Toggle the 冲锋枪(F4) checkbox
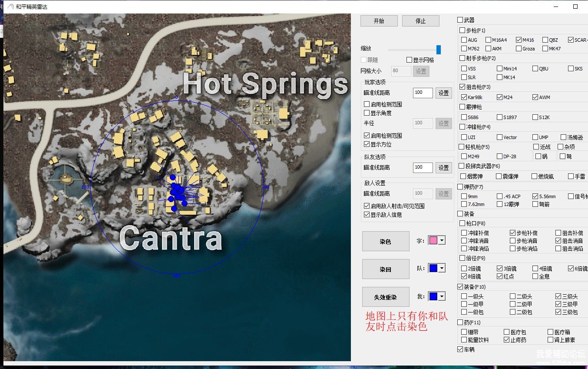 [x=462, y=127]
